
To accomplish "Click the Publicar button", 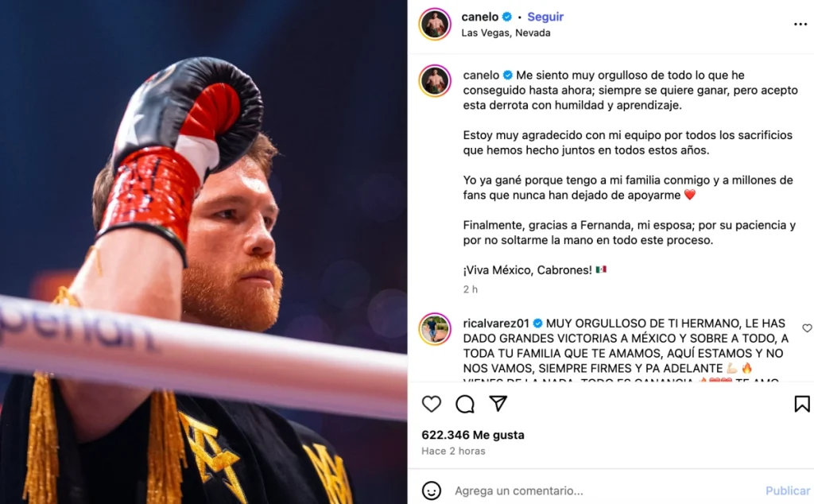I will [788, 490].
